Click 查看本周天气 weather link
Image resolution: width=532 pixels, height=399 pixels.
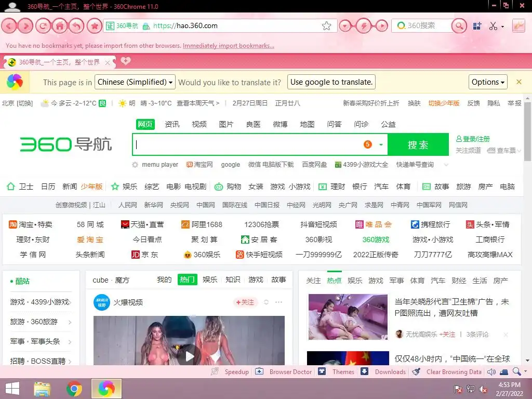[198, 103]
